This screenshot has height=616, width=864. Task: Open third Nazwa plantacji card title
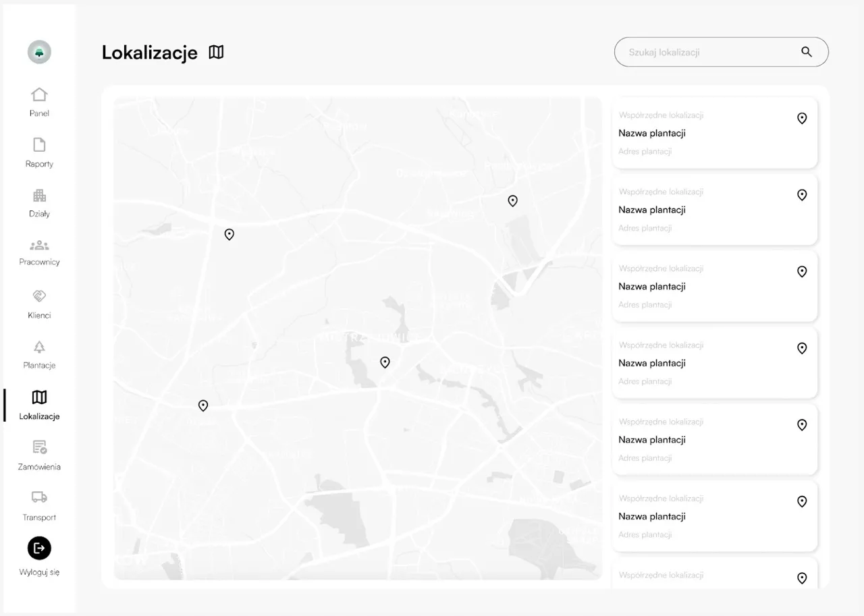[652, 287]
